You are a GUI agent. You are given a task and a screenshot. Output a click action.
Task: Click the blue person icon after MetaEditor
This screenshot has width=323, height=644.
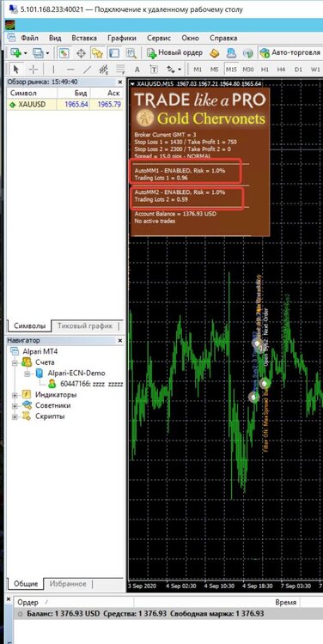click(x=231, y=52)
